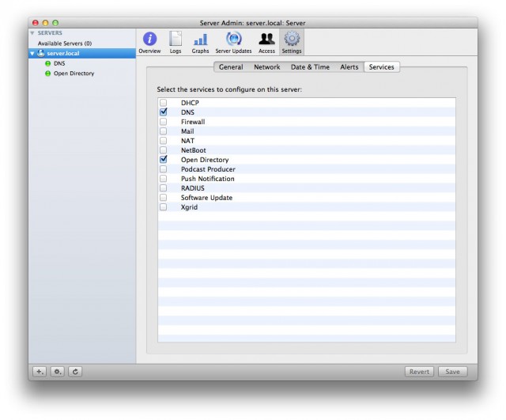Click the Firewall label in list
This screenshot has height=420, width=506.
[x=193, y=122]
